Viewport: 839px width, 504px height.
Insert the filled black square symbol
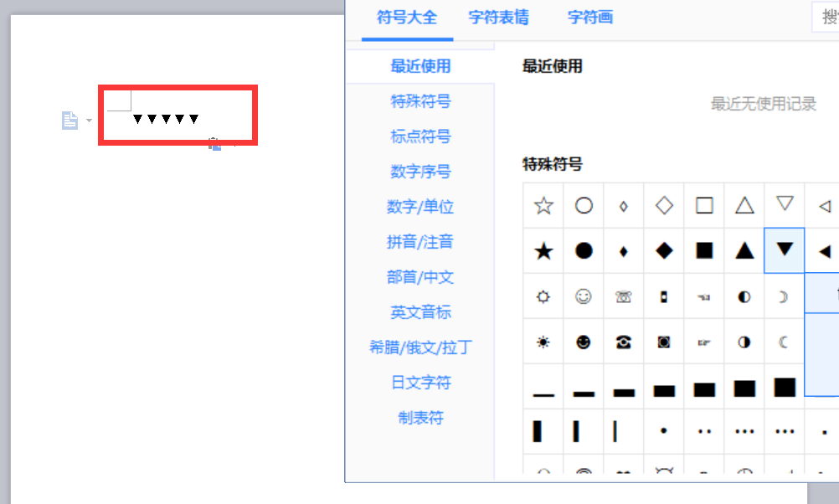(703, 250)
